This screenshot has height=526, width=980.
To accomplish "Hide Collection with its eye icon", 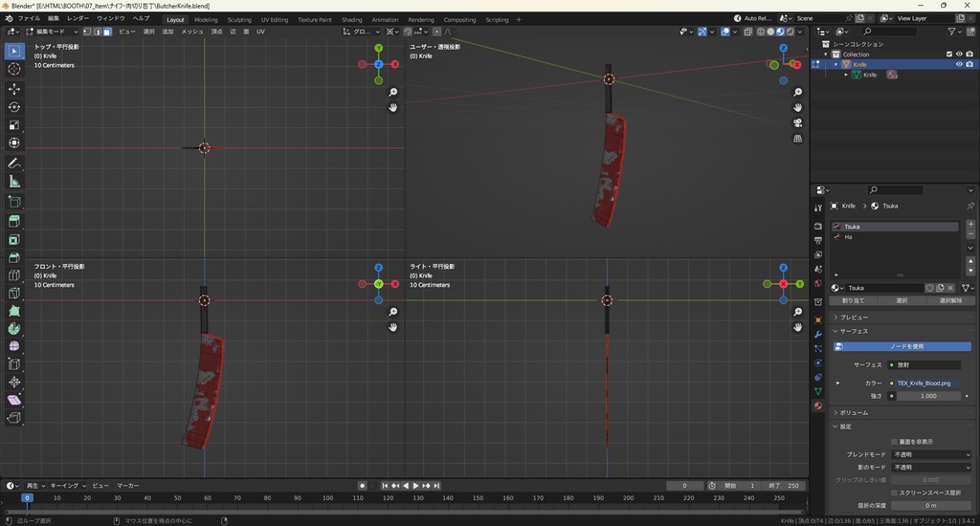I will click(959, 55).
